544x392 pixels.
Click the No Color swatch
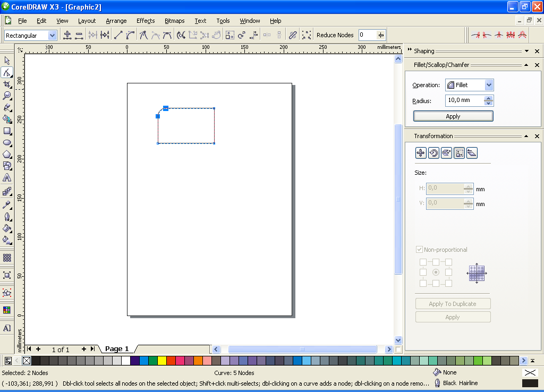[27, 361]
